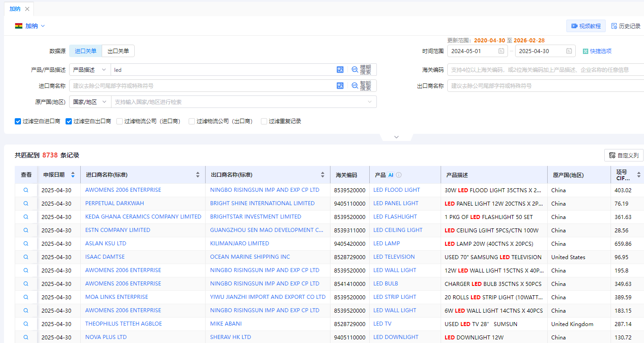Open 视频教程 video tutorial button
The image size is (644, 343).
[586, 26]
